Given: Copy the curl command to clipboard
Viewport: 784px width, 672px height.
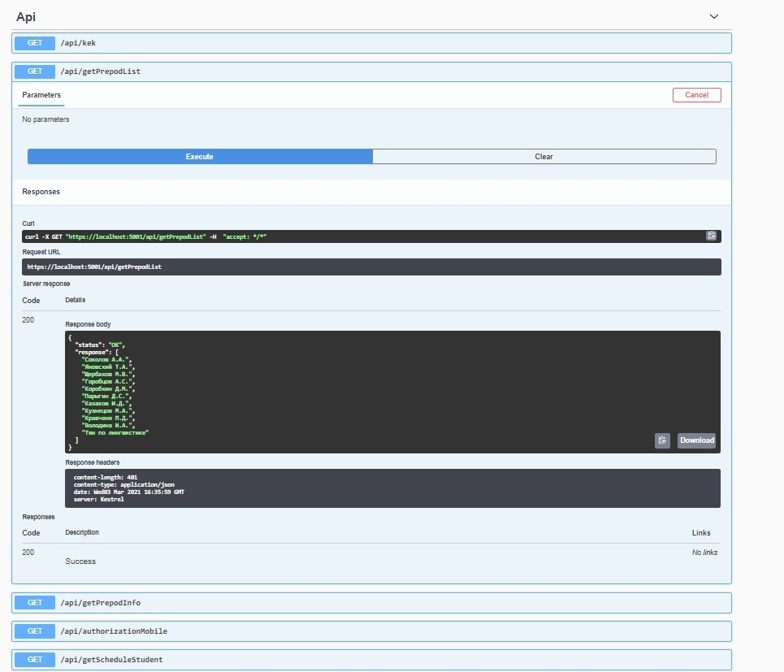Looking at the screenshot, I should (x=711, y=236).
